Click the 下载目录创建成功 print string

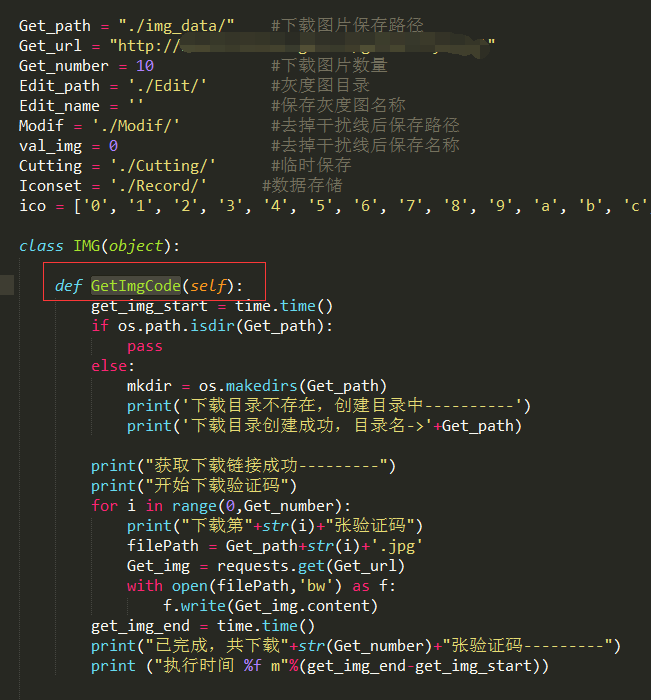[307, 426]
